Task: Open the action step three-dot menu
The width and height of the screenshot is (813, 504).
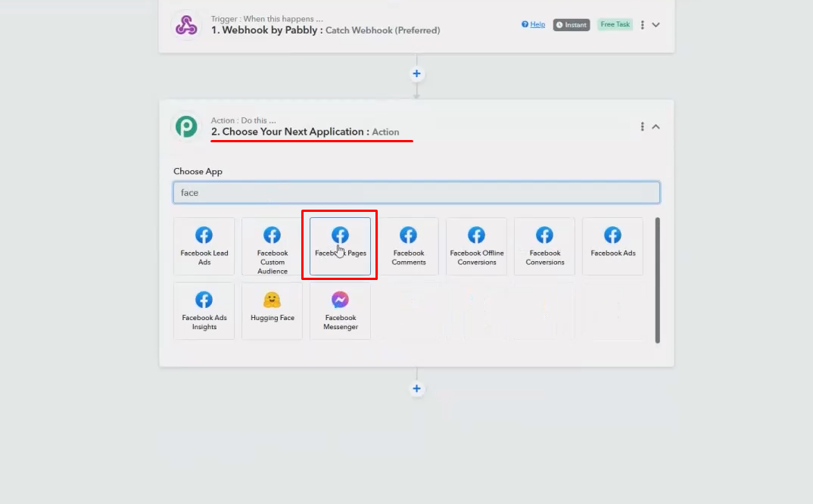Action: (x=643, y=126)
